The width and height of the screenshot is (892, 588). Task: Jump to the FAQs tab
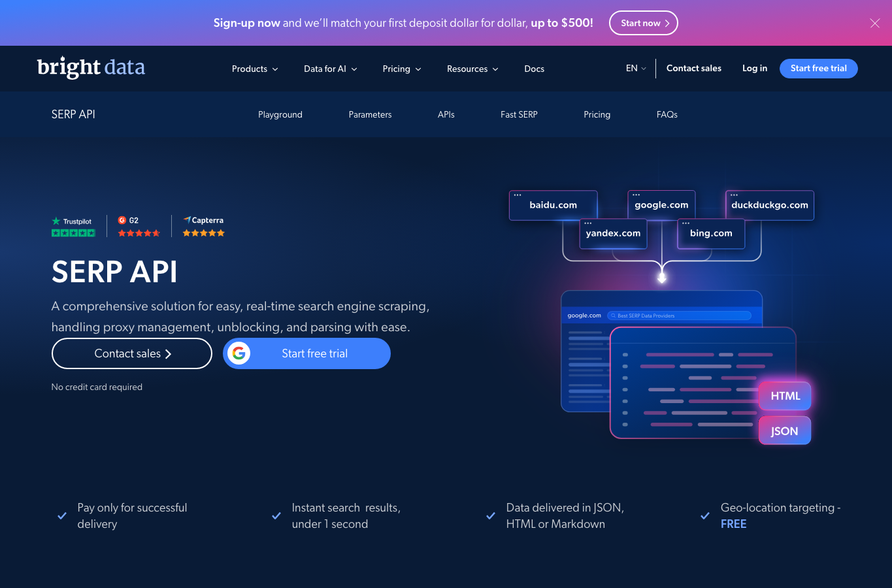click(667, 114)
